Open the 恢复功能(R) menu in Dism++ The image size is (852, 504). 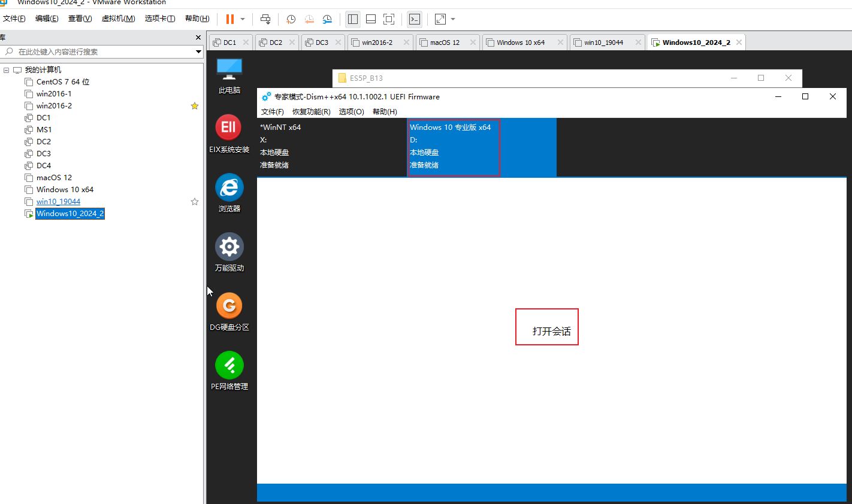click(x=311, y=112)
